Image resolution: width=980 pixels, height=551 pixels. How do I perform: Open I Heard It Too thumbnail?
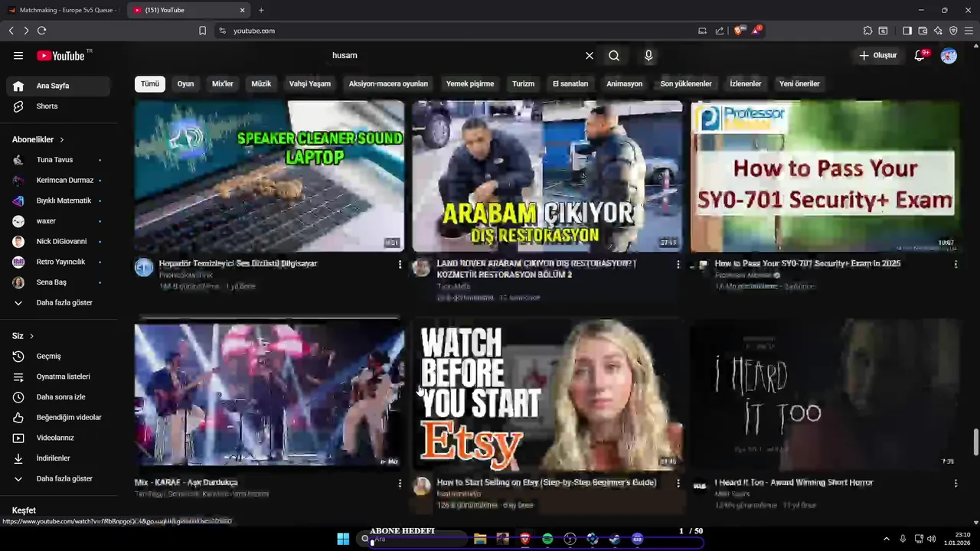(825, 394)
